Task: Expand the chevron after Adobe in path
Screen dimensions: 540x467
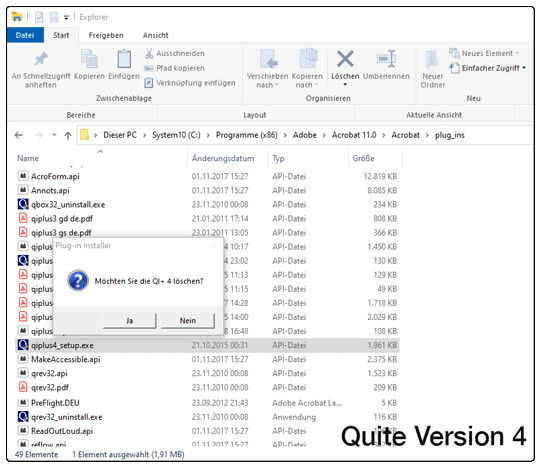Action: 324,135
